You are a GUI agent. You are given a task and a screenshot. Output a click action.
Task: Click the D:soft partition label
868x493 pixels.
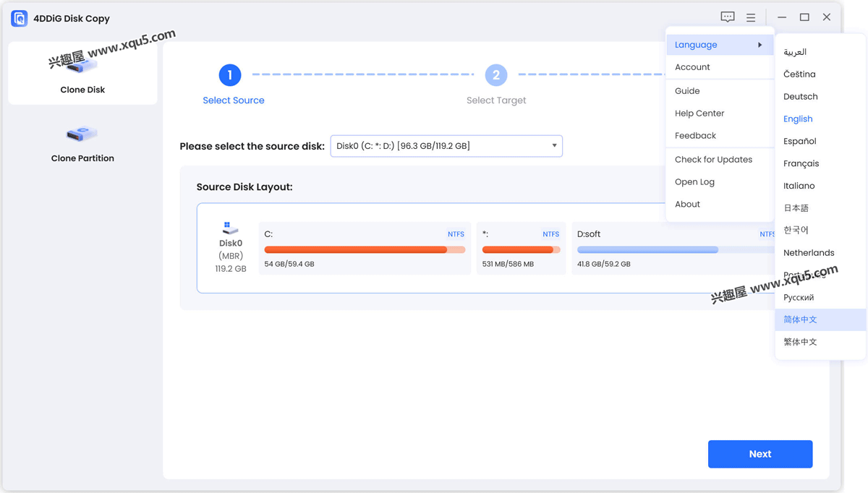(x=589, y=234)
